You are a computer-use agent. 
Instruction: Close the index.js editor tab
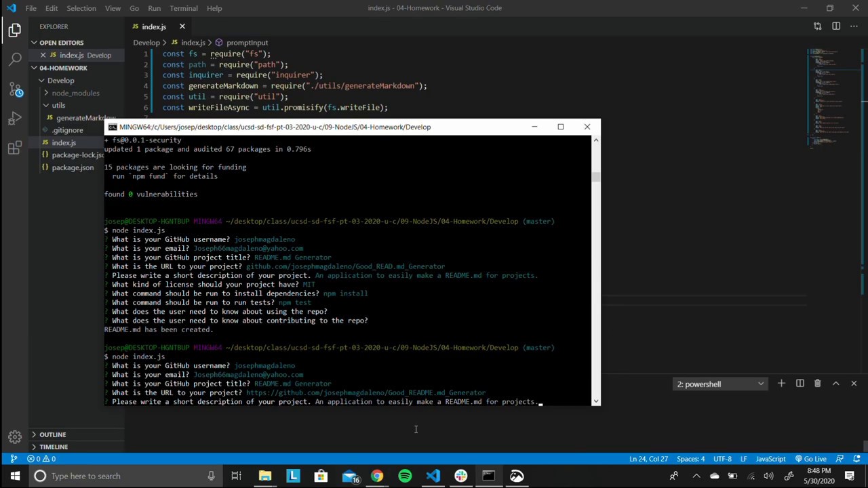[x=182, y=26]
